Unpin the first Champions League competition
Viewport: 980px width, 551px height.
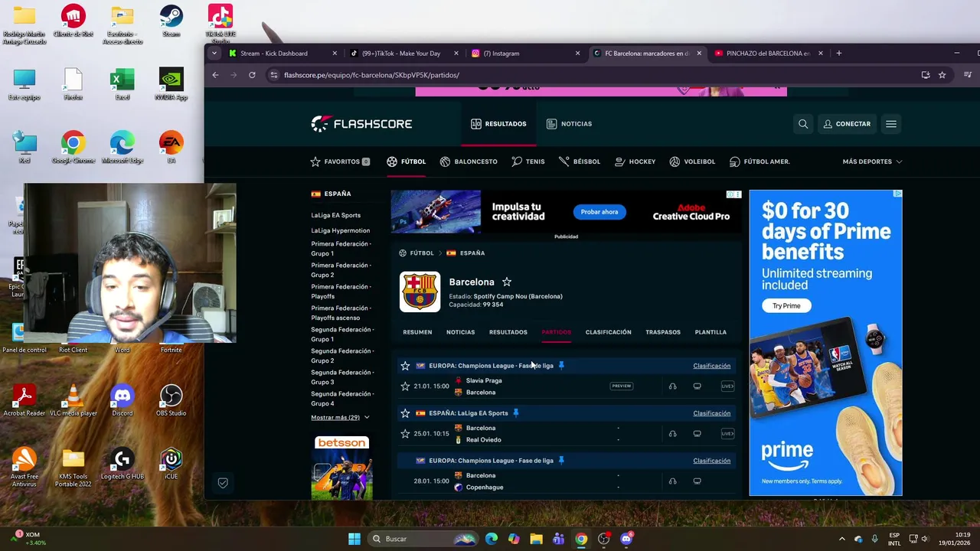pyautogui.click(x=561, y=366)
